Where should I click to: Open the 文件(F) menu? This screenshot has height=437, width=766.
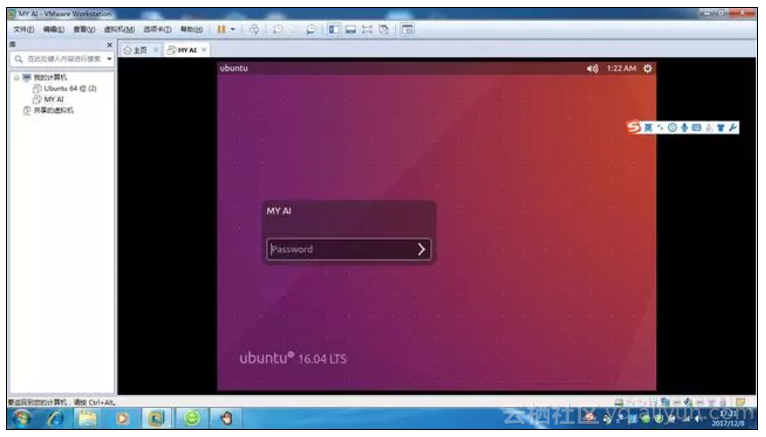pos(23,30)
